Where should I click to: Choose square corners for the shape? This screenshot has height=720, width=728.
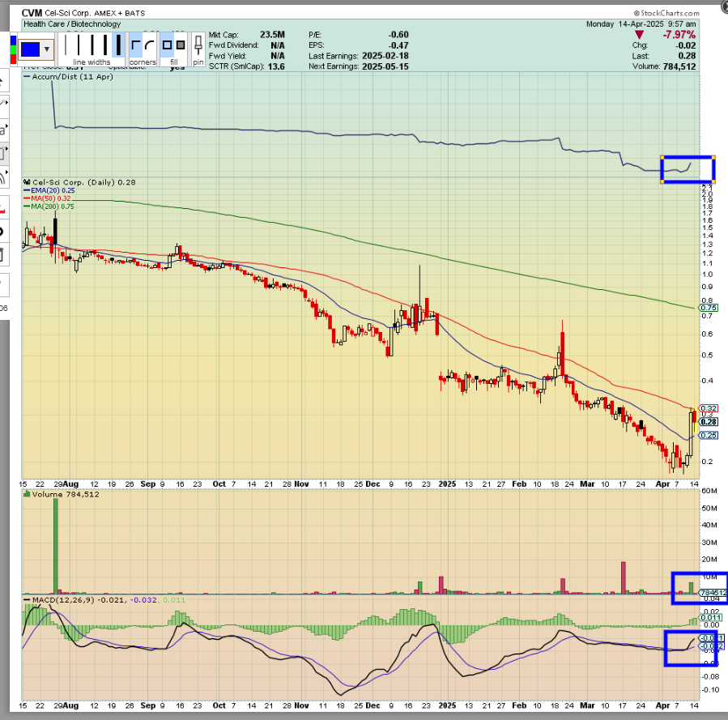135,45
